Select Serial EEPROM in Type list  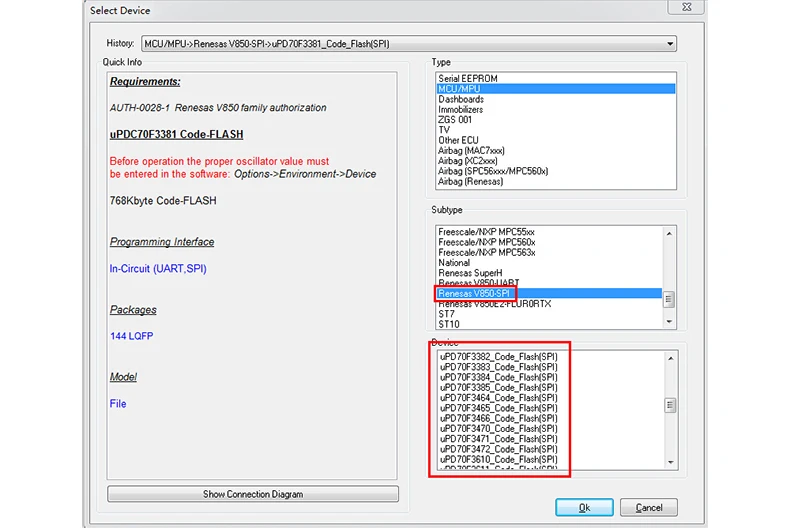click(468, 79)
